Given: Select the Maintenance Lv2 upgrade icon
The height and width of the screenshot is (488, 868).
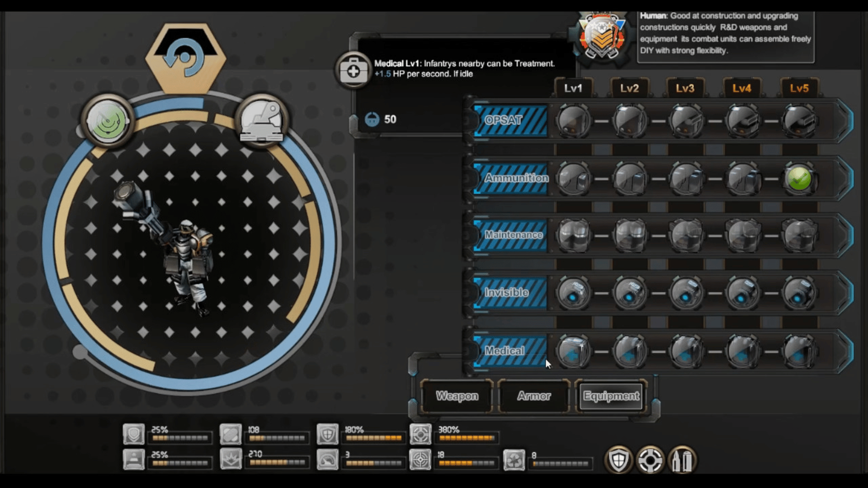Looking at the screenshot, I should [x=629, y=235].
